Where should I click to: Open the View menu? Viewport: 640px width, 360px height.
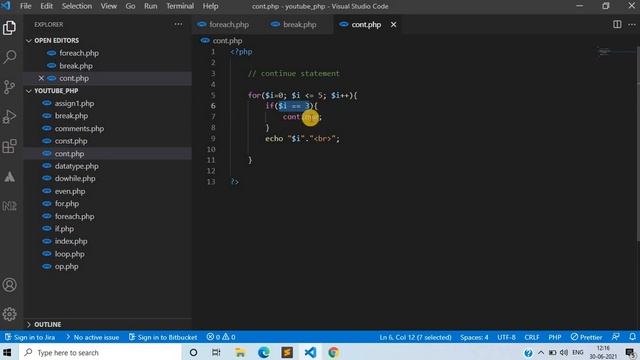pos(109,6)
